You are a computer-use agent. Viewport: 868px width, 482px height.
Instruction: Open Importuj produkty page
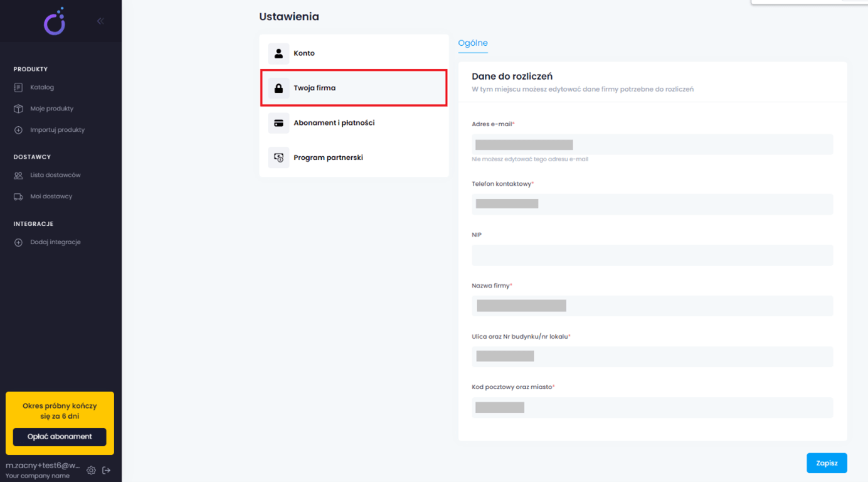coord(58,130)
